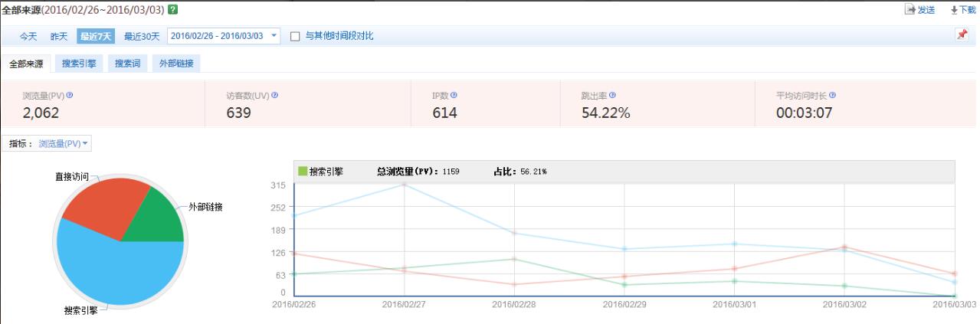Switch to the 搜索词 tab
The height and width of the screenshot is (324, 980).
[127, 64]
